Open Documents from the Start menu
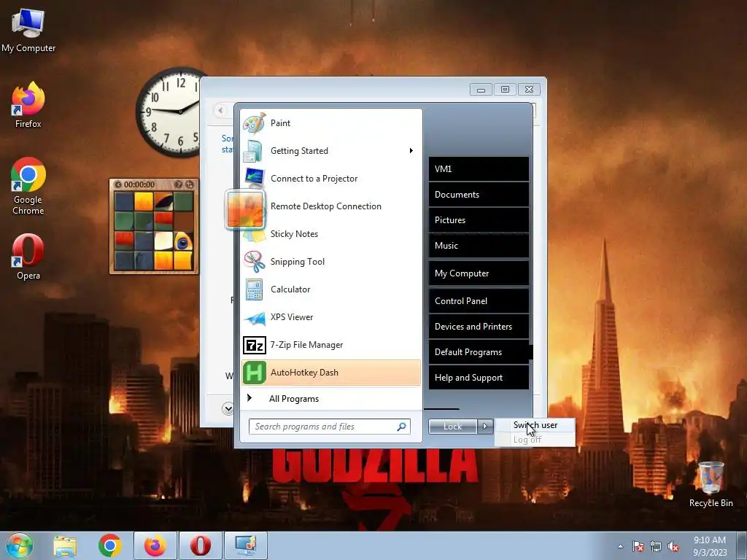 (x=479, y=195)
